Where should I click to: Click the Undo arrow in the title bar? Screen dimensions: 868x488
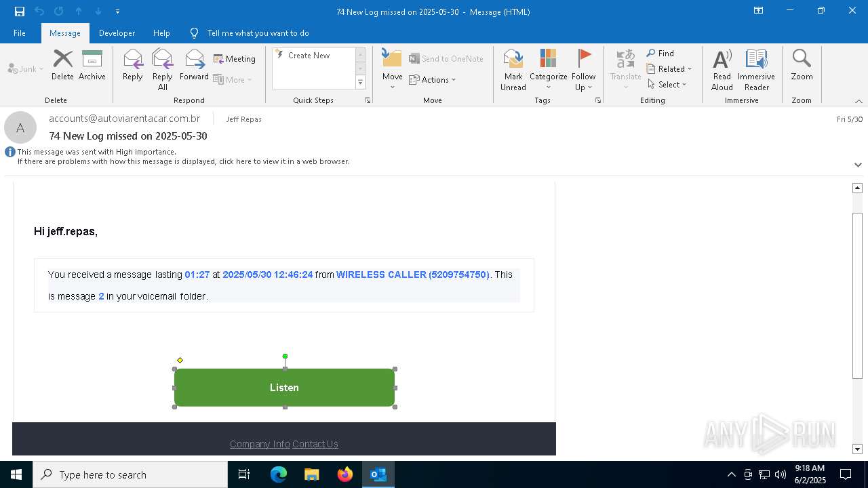click(x=39, y=11)
